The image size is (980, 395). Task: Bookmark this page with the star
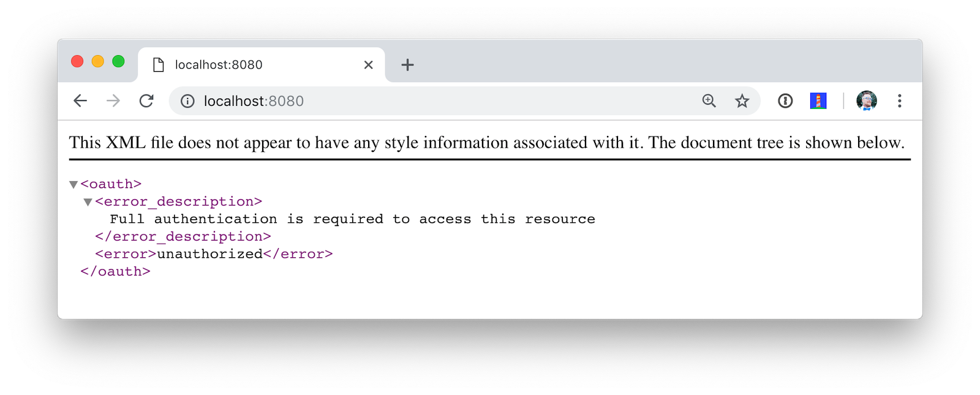(742, 101)
